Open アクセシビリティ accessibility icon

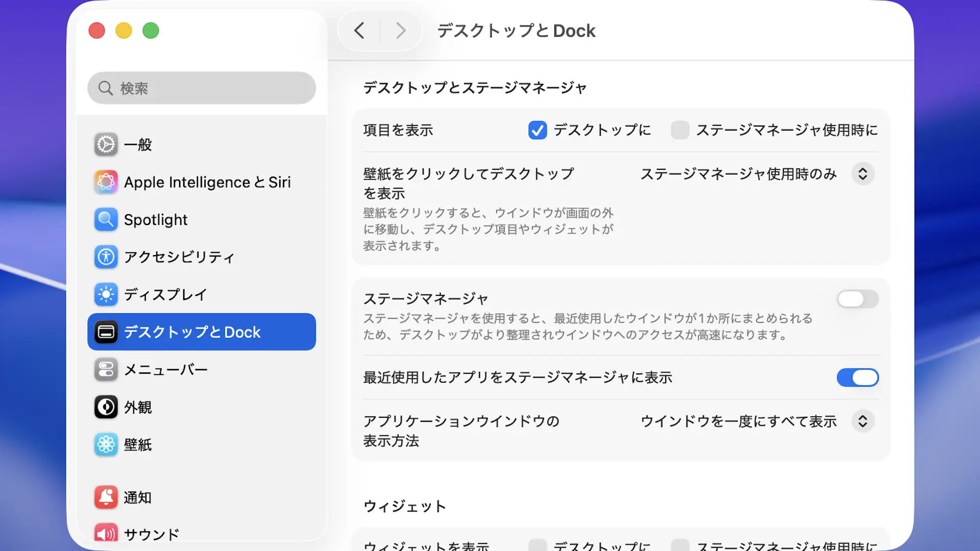(x=106, y=257)
